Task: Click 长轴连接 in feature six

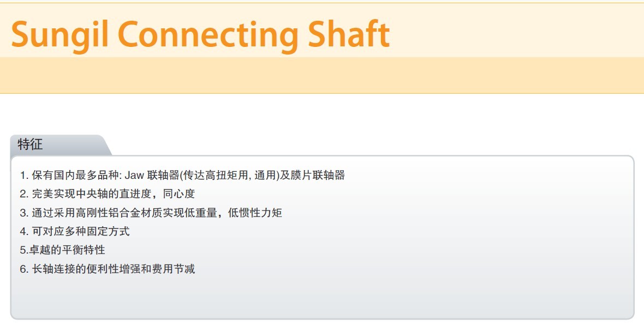Action: 53,269
